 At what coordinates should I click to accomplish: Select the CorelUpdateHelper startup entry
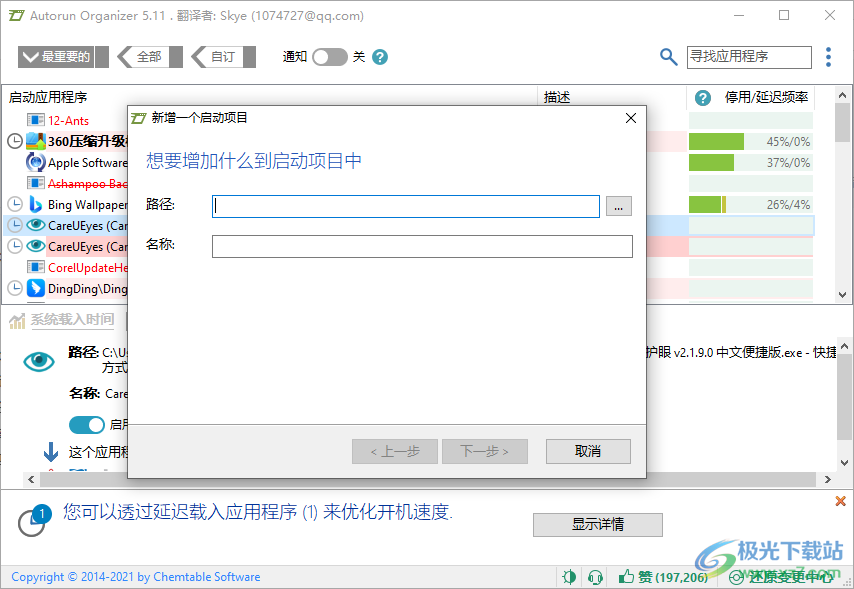pyautogui.click(x=87, y=268)
